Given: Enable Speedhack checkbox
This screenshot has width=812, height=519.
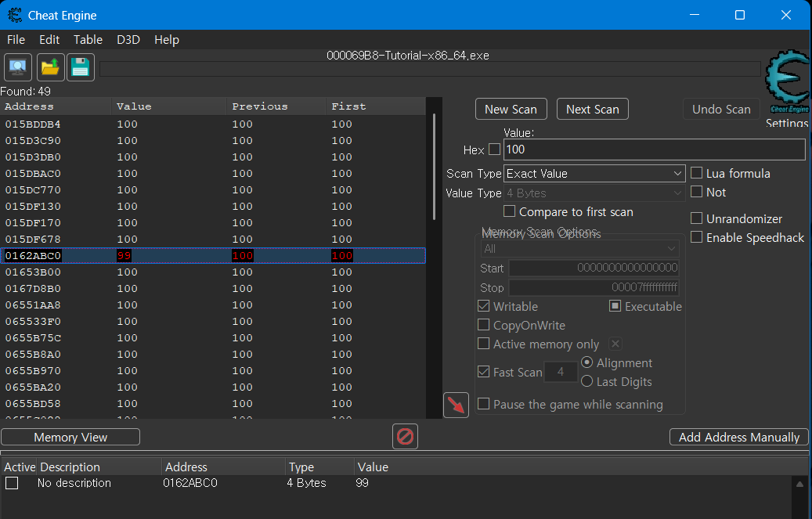Looking at the screenshot, I should pyautogui.click(x=697, y=237).
